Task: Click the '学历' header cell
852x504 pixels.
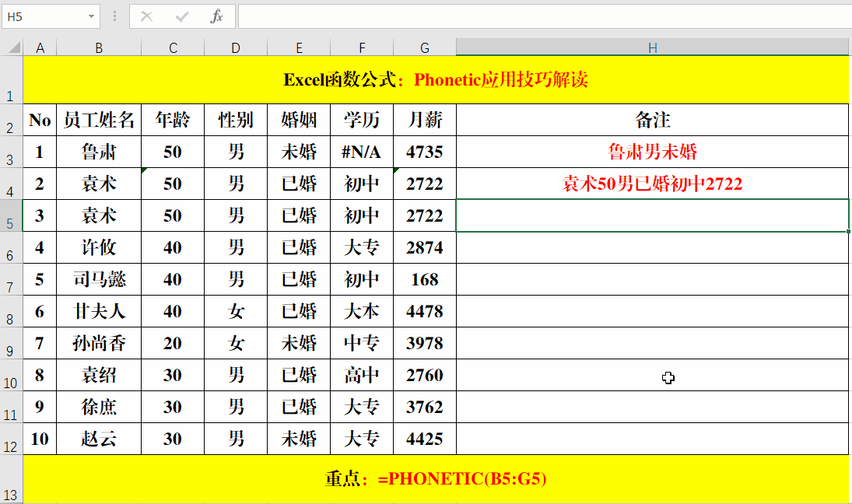Action: click(x=362, y=120)
